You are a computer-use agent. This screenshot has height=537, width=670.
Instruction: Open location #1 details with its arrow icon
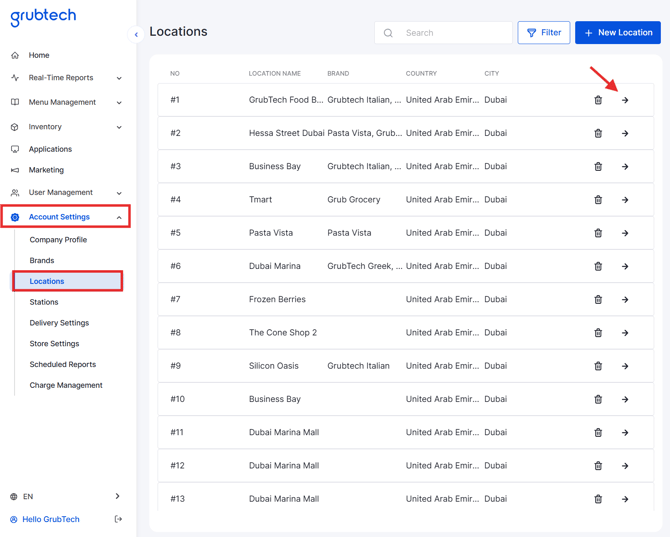(x=625, y=100)
